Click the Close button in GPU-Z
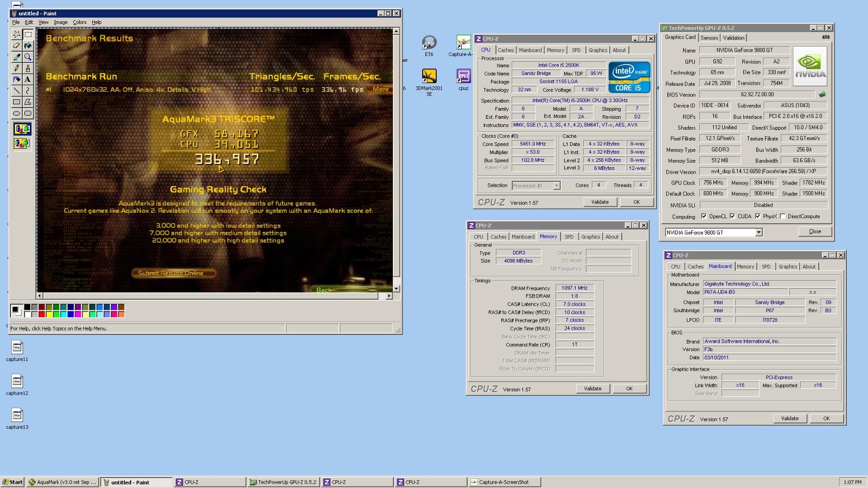The width and height of the screenshot is (868, 488). click(x=815, y=231)
